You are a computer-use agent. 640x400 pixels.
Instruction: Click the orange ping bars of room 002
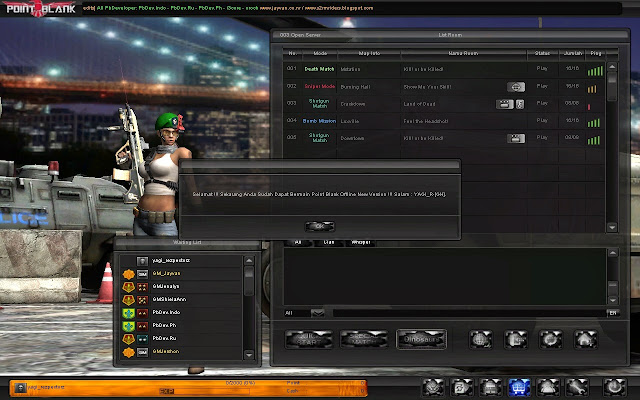(592, 89)
